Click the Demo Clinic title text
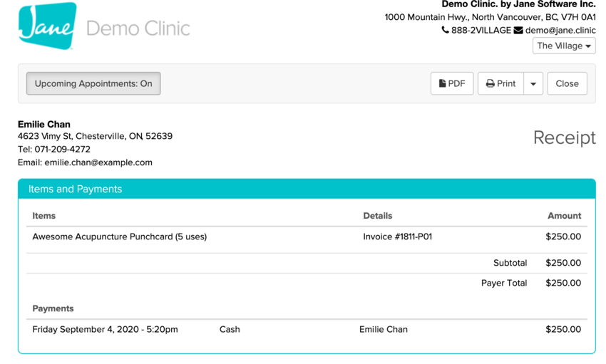The height and width of the screenshot is (364, 606). (138, 28)
